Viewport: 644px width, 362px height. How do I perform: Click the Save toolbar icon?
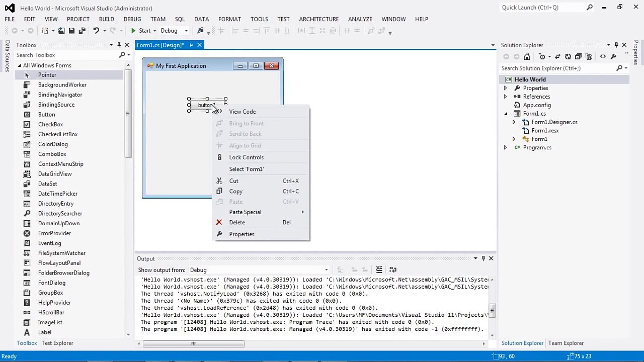[x=71, y=31]
